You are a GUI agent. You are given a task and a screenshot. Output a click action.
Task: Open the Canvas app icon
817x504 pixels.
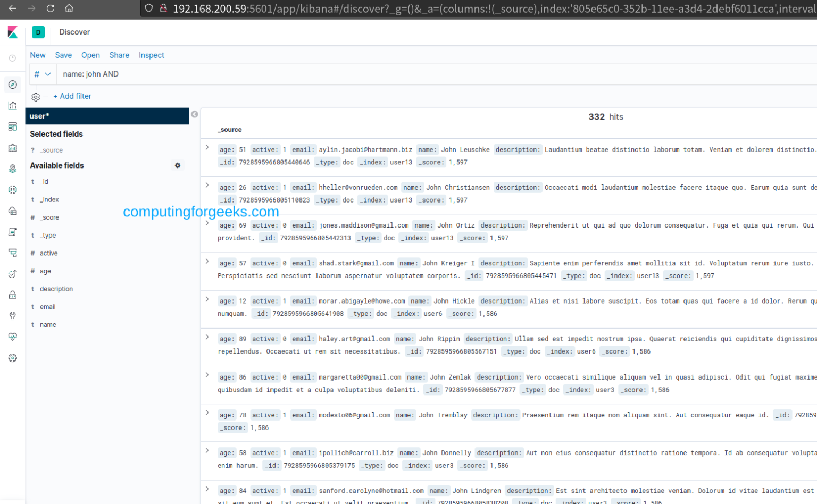(12, 148)
